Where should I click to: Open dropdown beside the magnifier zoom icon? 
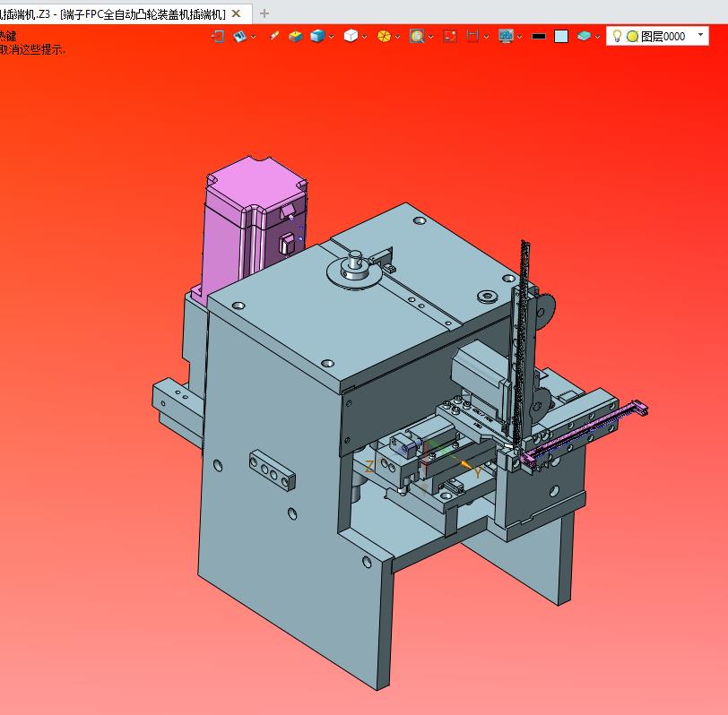tap(431, 37)
